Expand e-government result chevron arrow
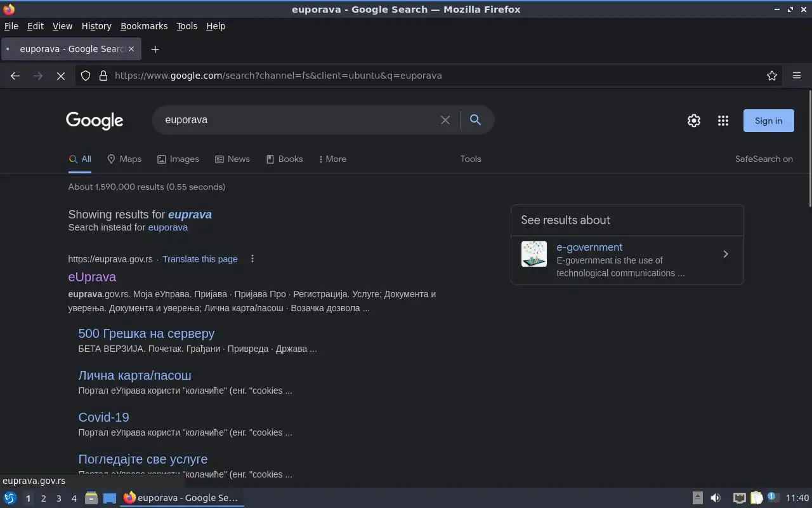Screen dimensions: 812x508 pos(726,254)
